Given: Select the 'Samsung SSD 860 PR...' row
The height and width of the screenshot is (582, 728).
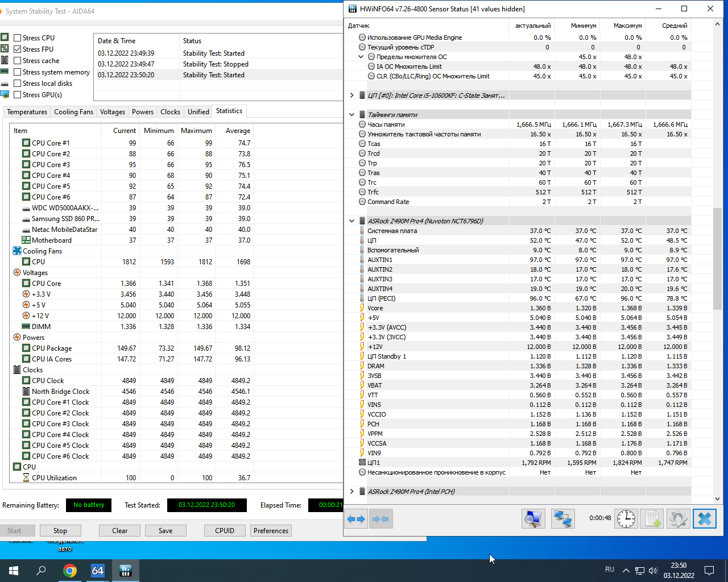Looking at the screenshot, I should (x=132, y=219).
